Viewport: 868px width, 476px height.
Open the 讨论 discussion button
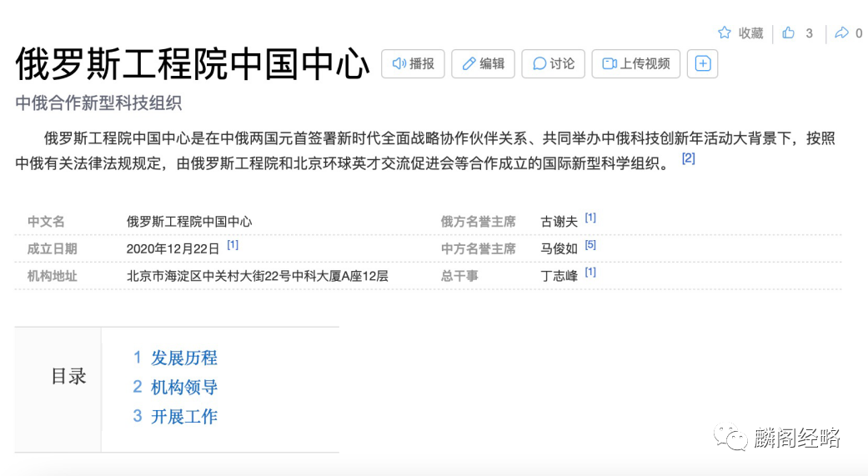553,63
